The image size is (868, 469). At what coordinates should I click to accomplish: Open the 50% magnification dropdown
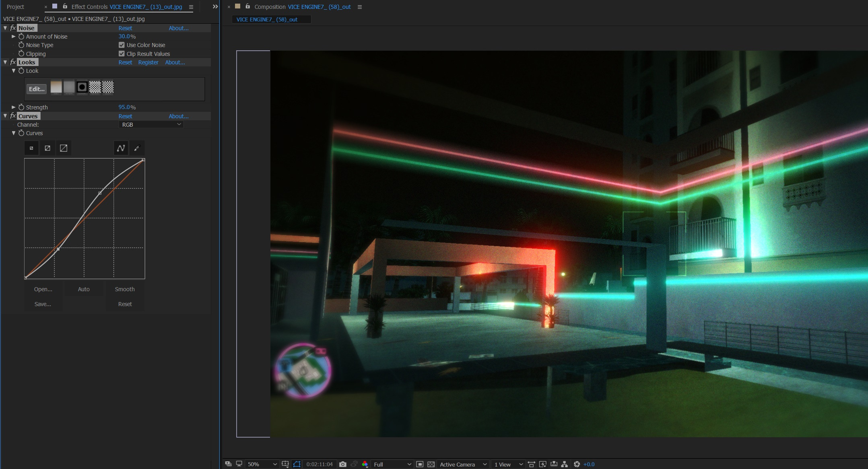tap(262, 464)
